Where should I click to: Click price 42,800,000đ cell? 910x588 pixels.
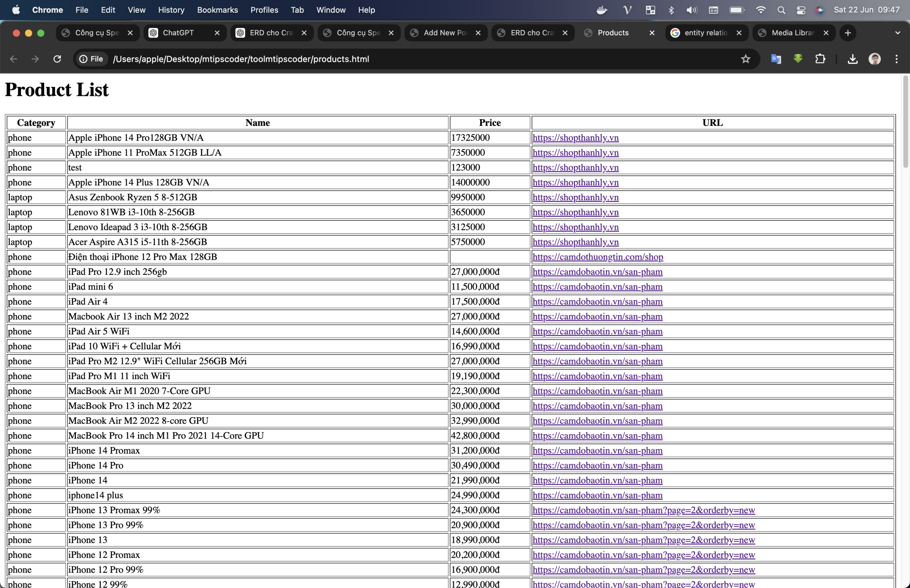coord(490,435)
